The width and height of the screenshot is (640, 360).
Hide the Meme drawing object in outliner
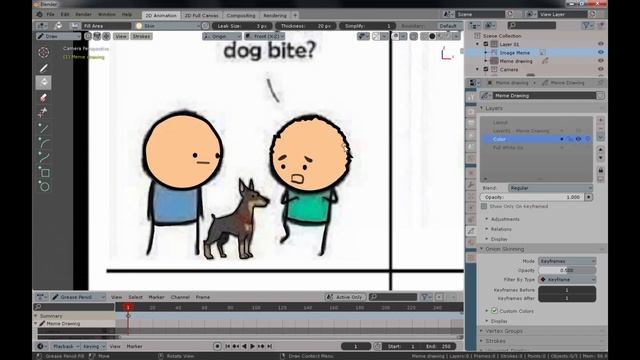pos(600,61)
